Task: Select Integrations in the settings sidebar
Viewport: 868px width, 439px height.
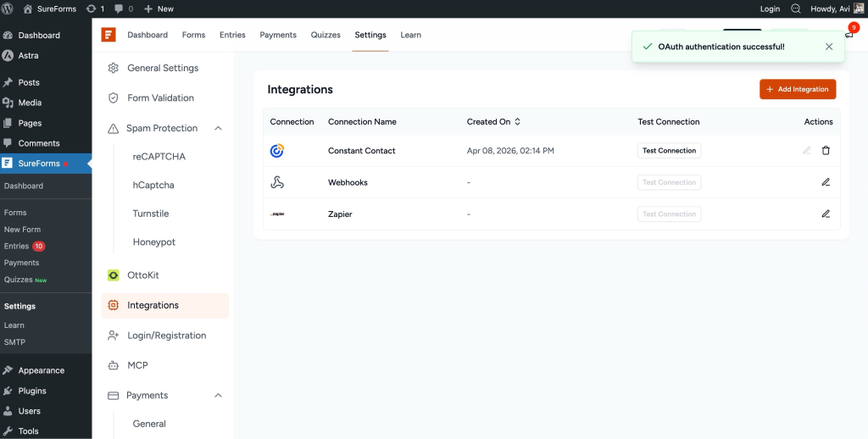Action: pos(165,306)
